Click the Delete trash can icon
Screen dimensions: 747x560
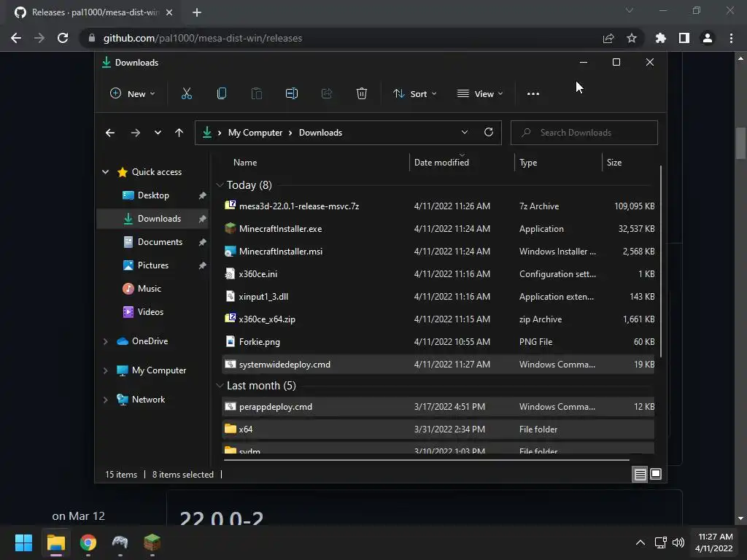pos(362,93)
